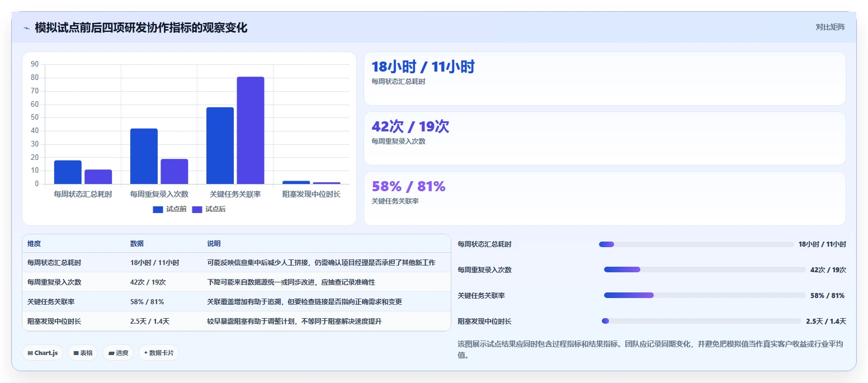Click the 42次 / 19次 table cell
Viewport: 868px width, 383px height.
(148, 282)
